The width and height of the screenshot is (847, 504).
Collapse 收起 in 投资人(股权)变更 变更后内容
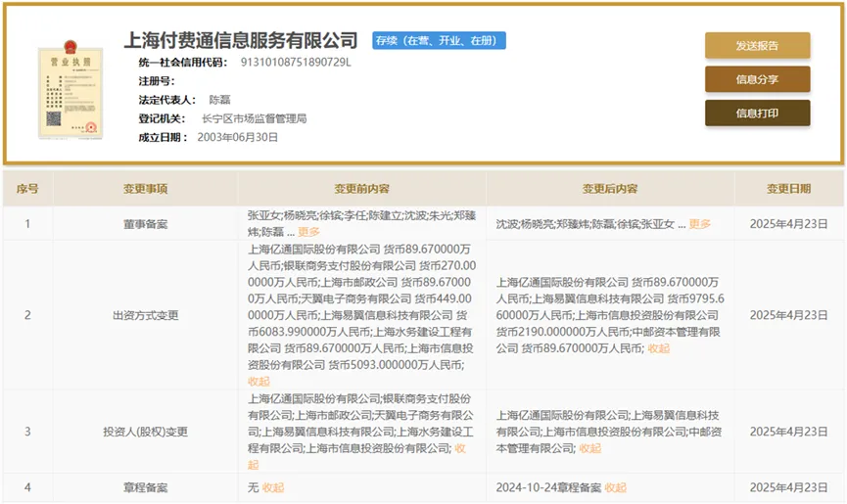(x=589, y=448)
